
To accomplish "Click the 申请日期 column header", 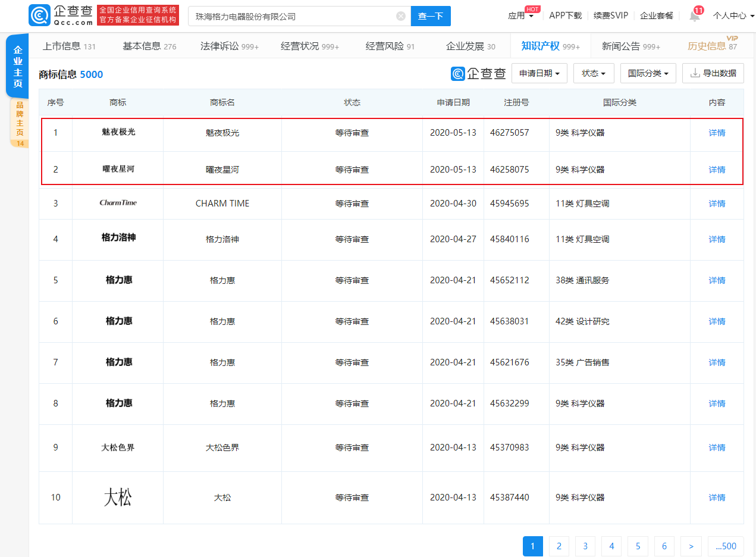I will [453, 102].
